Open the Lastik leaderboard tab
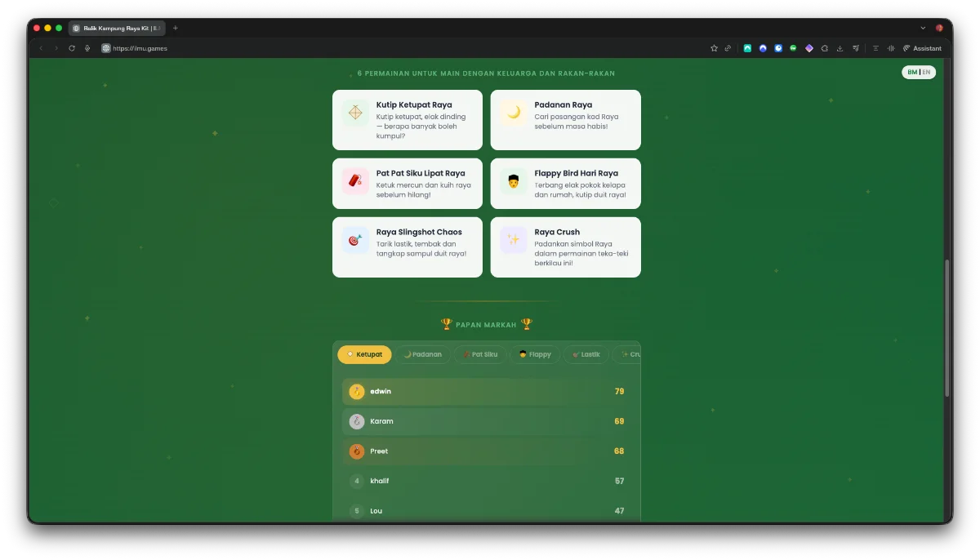Image resolution: width=980 pixels, height=560 pixels. coord(586,354)
